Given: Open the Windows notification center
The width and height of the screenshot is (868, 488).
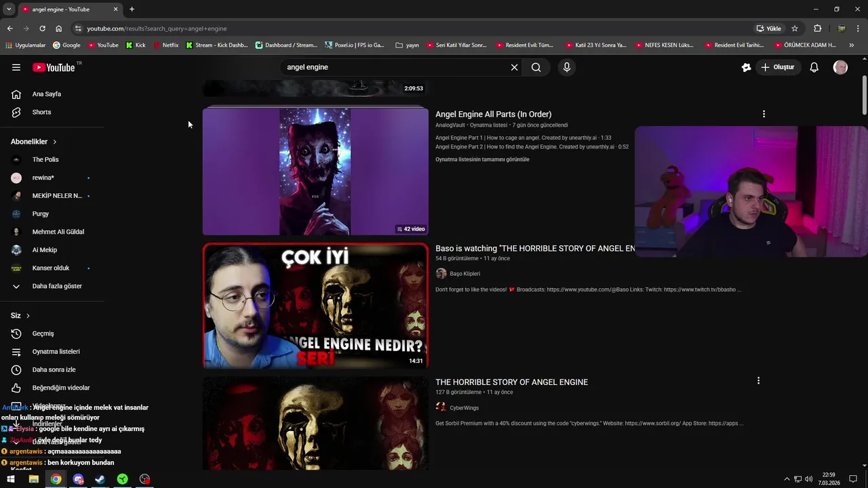Looking at the screenshot, I should click(853, 479).
